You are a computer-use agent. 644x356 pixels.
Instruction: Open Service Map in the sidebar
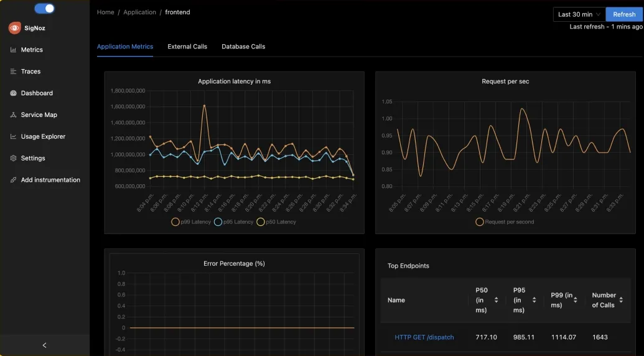tap(39, 115)
